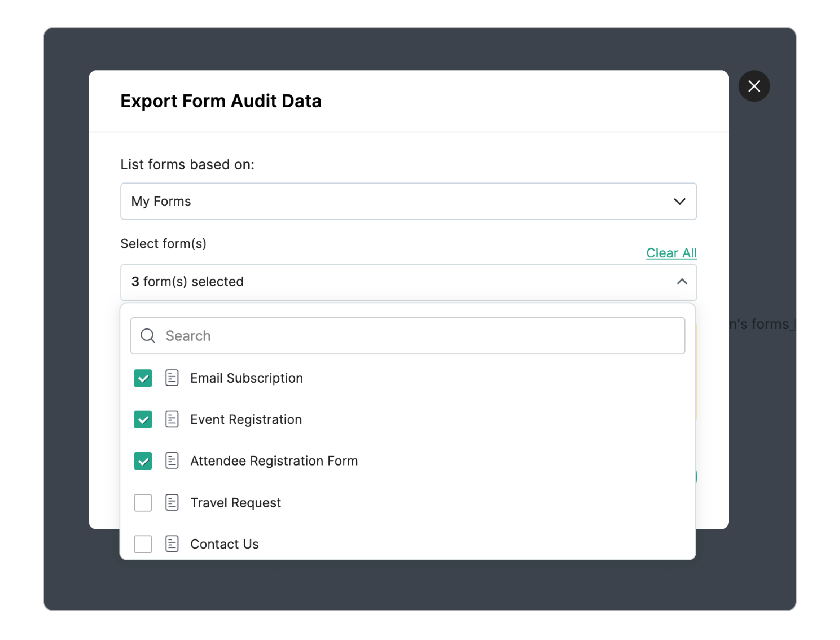Check the Travel Request checkbox

143,503
